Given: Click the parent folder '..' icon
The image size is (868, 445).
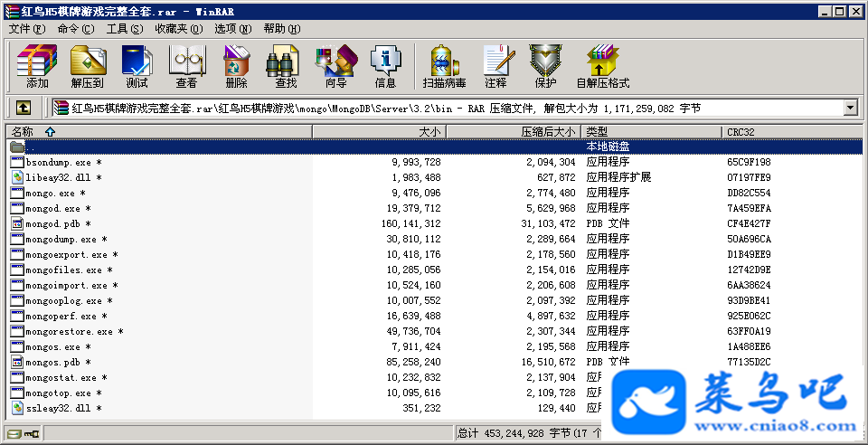Looking at the screenshot, I should coord(17,147).
